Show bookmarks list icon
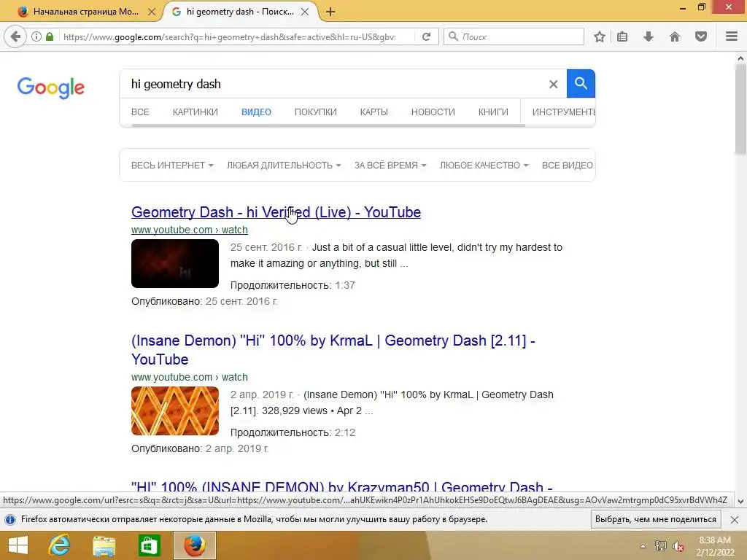 (622, 36)
